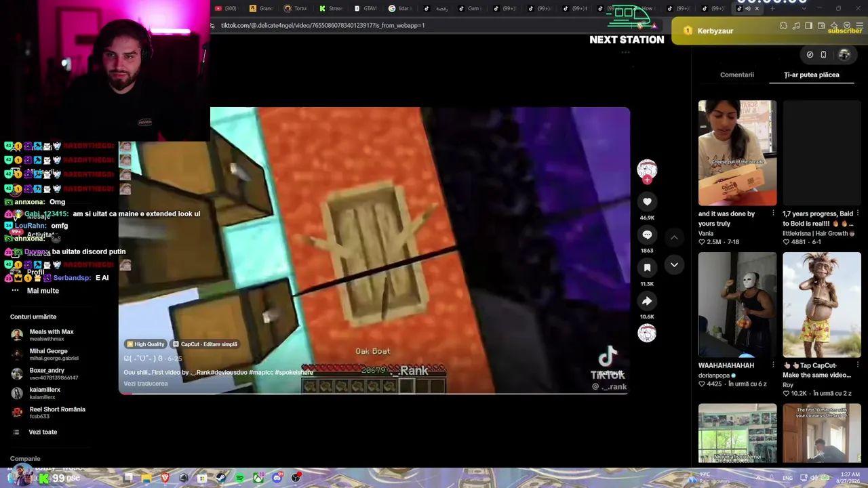Open the 'WAAHAHAHAHAH' video thumbnail
868x488 pixels.
pos(738,305)
